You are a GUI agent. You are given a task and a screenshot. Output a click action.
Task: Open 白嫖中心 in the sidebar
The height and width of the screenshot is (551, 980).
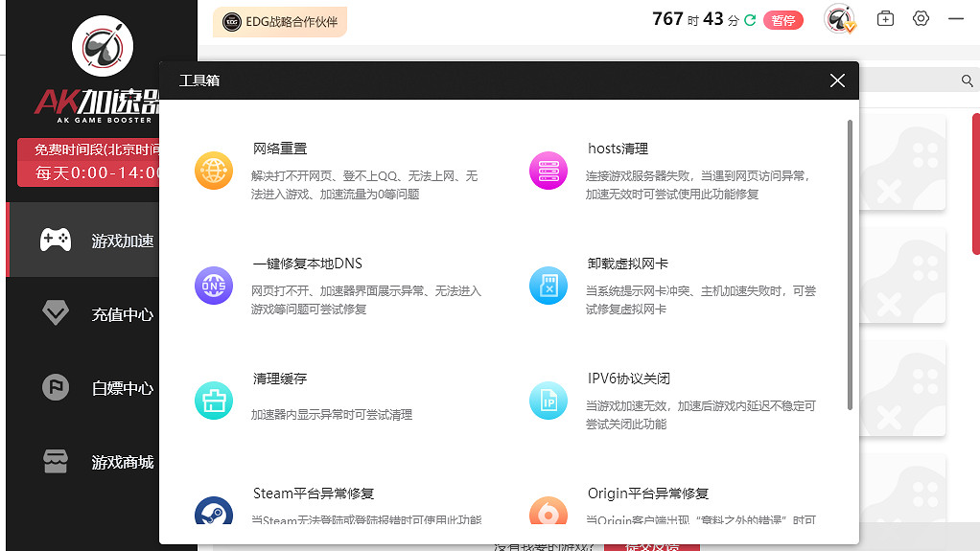(83, 387)
